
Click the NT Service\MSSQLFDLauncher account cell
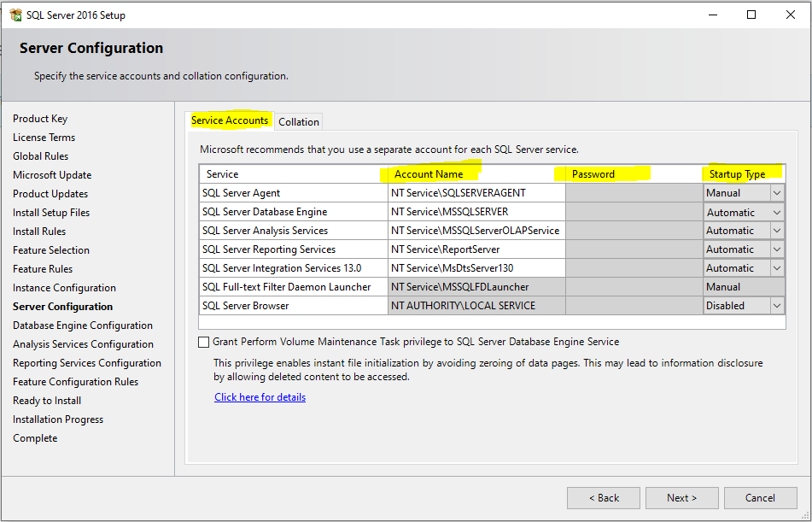[476, 287]
